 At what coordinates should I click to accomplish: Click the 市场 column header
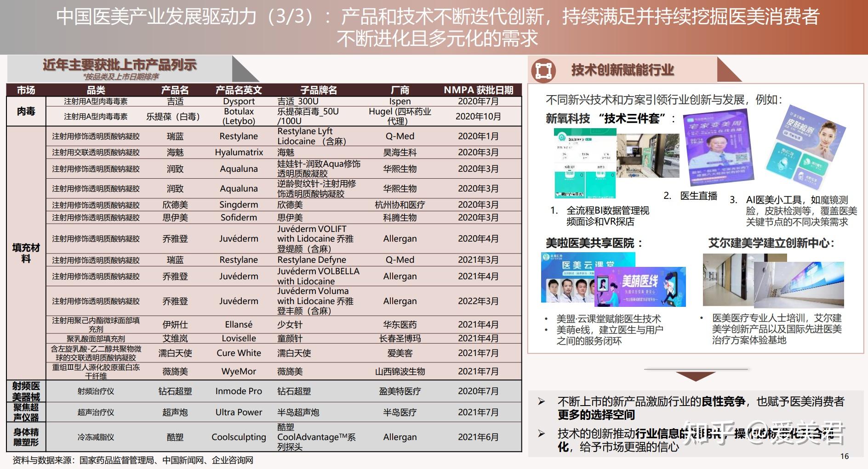click(x=26, y=90)
